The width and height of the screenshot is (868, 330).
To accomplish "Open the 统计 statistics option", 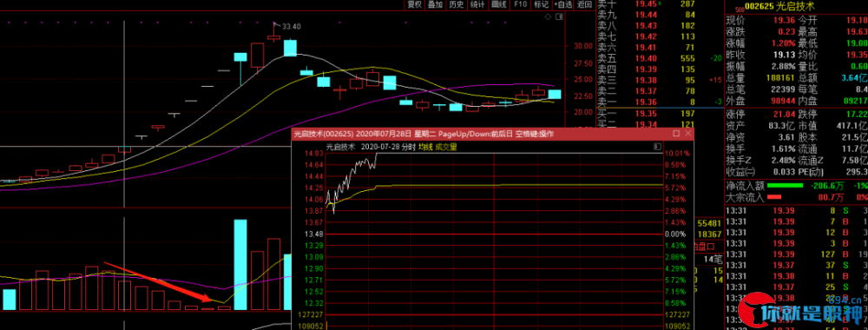I will click(x=477, y=4).
